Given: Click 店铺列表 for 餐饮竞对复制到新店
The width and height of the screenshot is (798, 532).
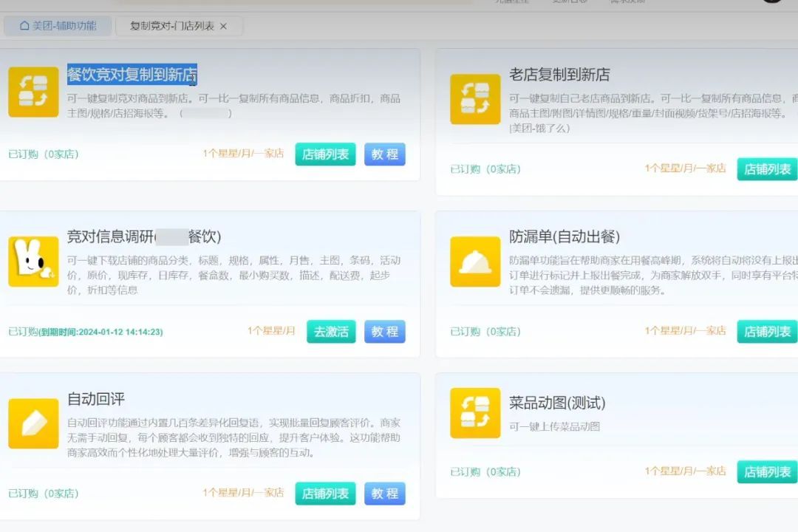Looking at the screenshot, I should (325, 154).
